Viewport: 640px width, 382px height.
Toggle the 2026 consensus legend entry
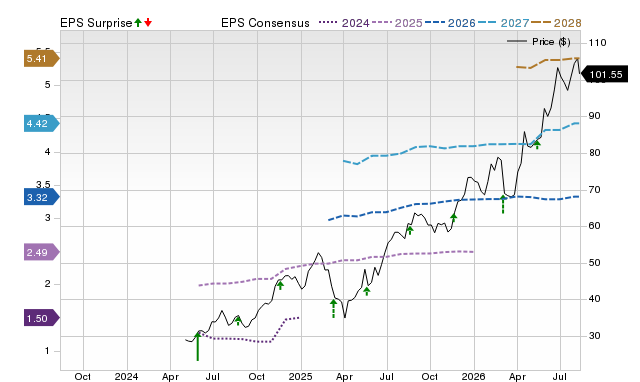point(450,23)
